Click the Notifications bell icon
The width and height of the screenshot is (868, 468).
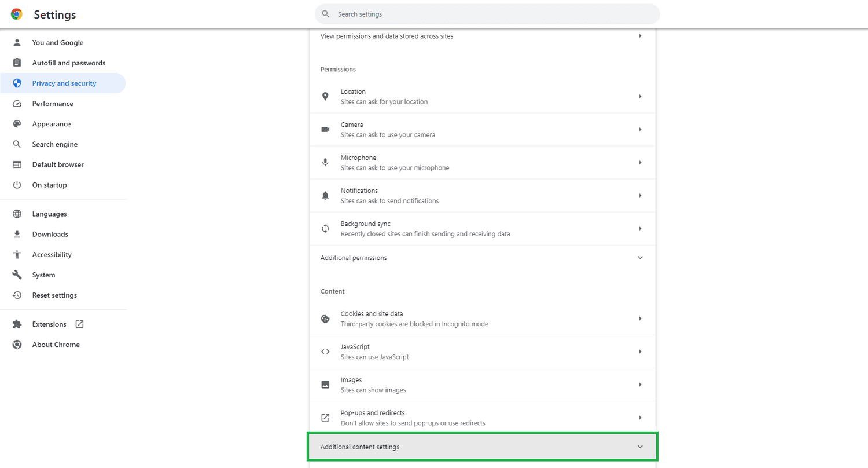tap(325, 195)
